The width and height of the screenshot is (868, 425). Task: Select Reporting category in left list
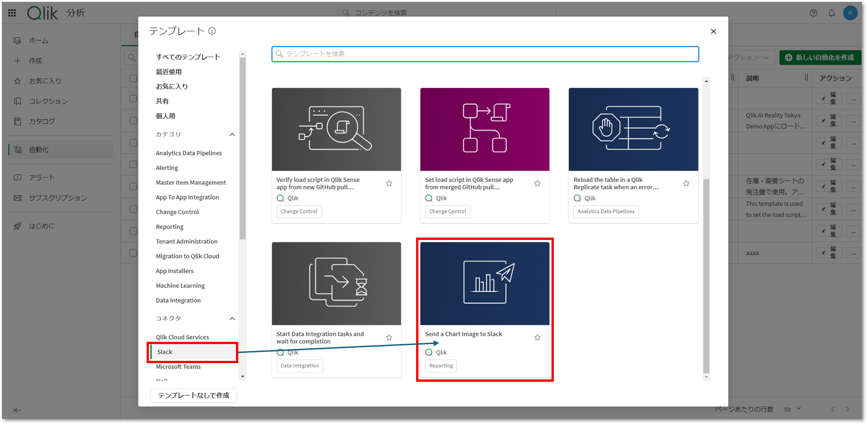(170, 227)
